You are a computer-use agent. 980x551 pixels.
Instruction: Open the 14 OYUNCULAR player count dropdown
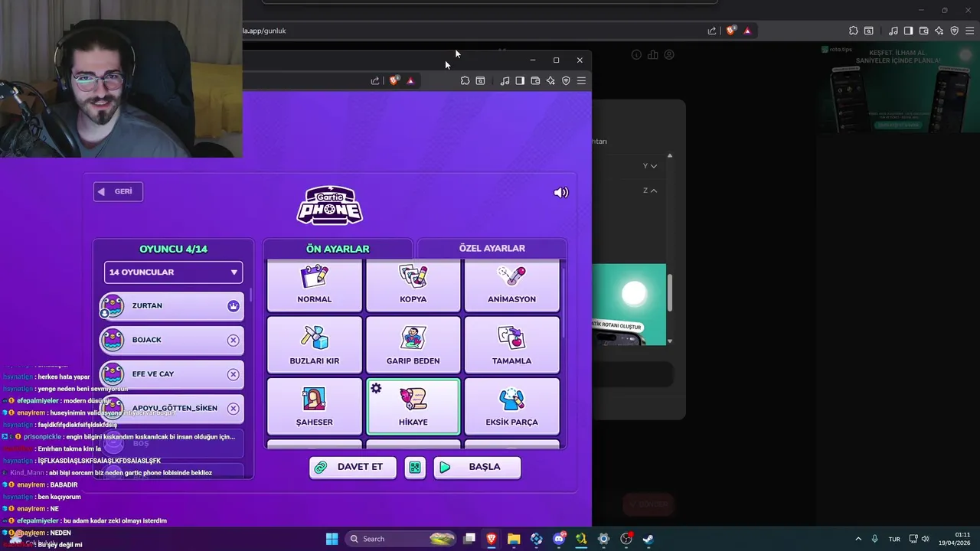(x=174, y=272)
